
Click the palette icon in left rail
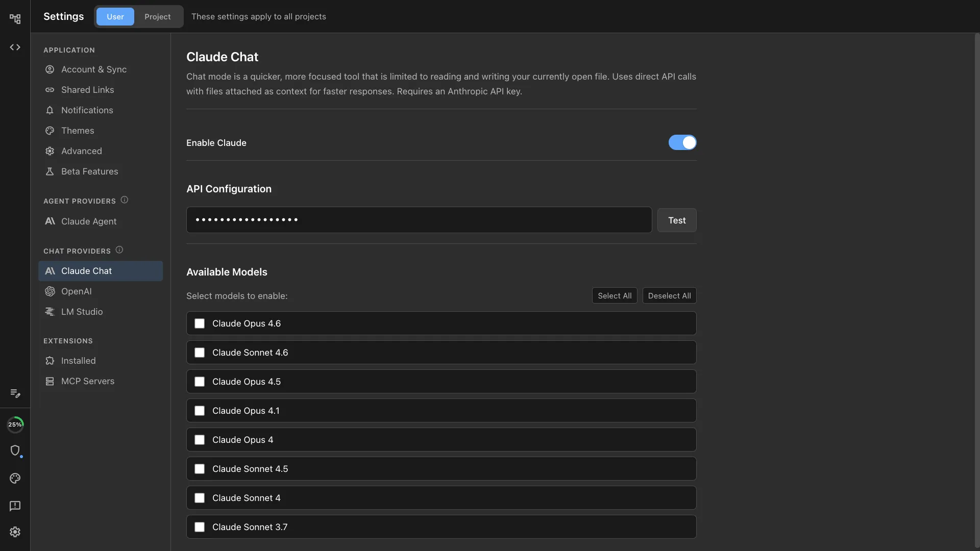15,479
